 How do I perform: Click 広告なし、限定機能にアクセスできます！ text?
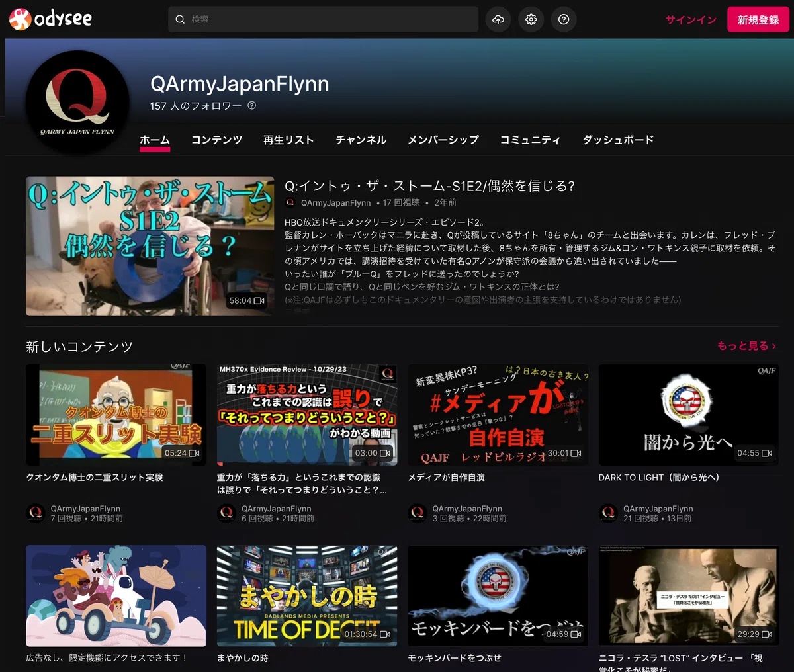[x=107, y=658]
